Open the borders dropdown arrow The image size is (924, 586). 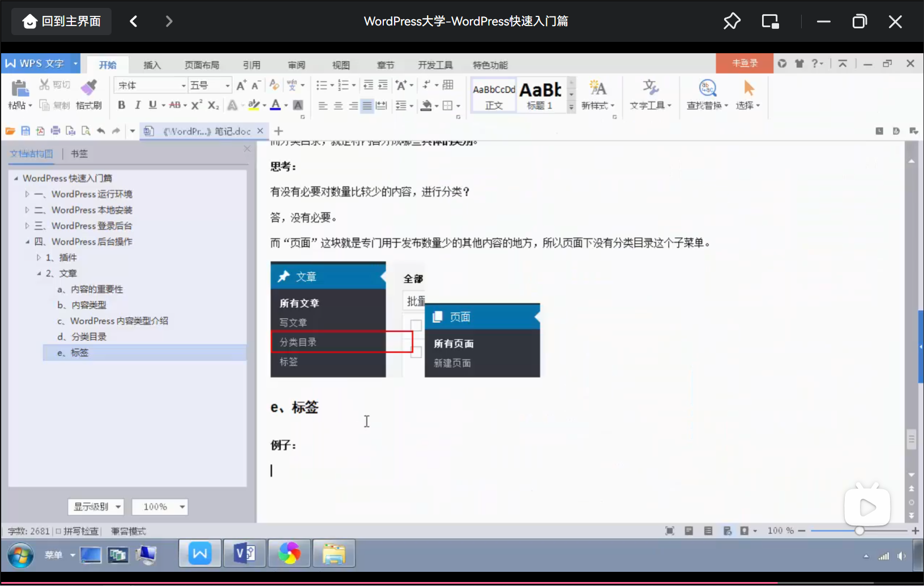click(x=458, y=106)
